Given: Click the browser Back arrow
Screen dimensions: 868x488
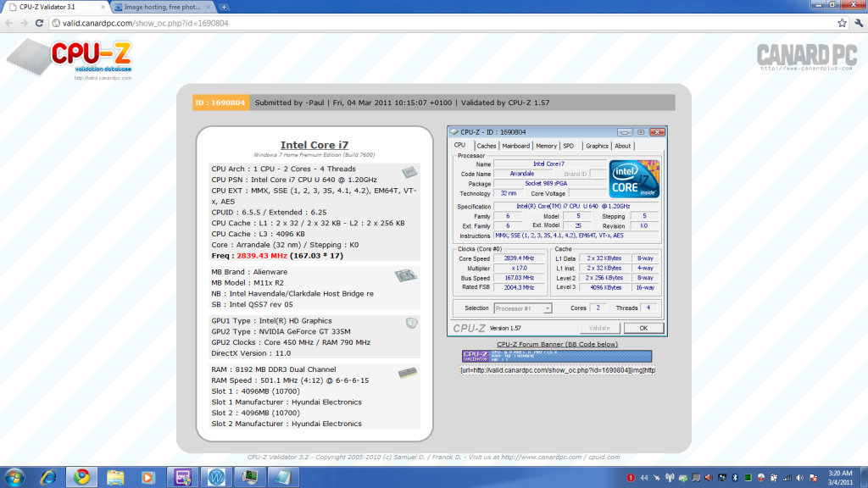Looking at the screenshot, I should coord(8,23).
